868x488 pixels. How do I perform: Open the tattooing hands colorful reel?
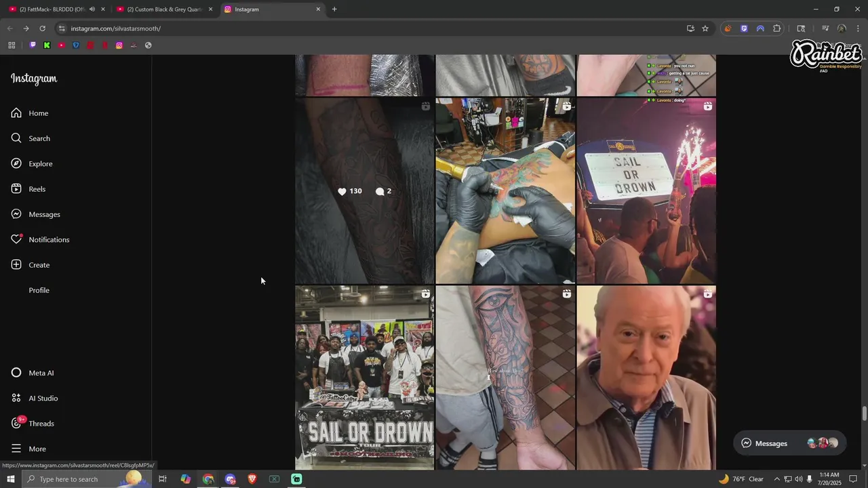(505, 191)
